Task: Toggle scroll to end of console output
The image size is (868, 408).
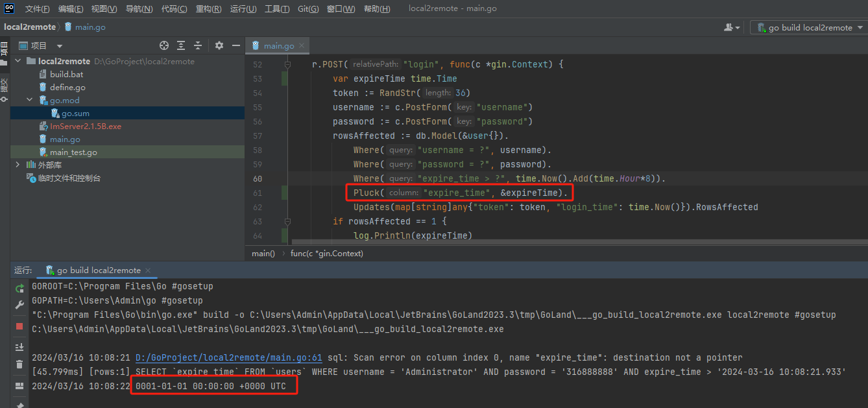Action: tap(19, 347)
